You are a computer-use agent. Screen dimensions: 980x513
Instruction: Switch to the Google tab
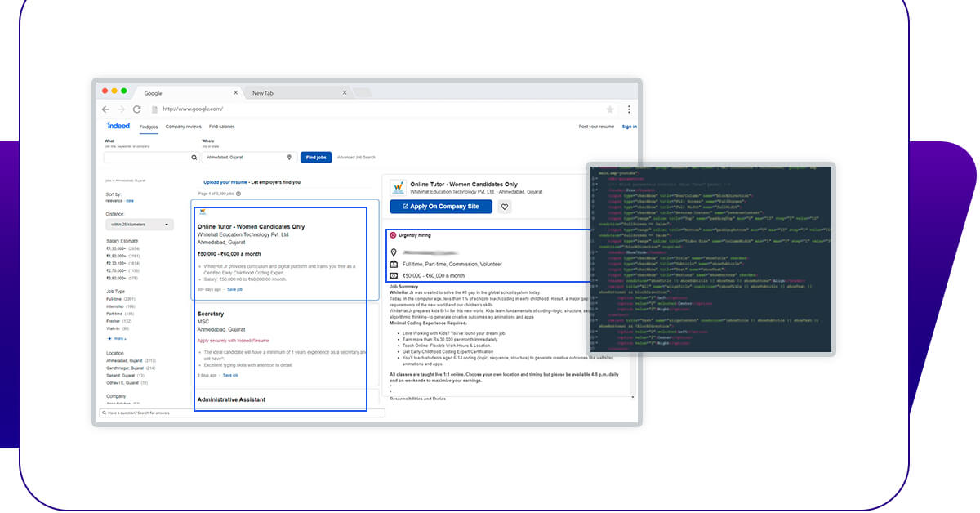(x=188, y=93)
